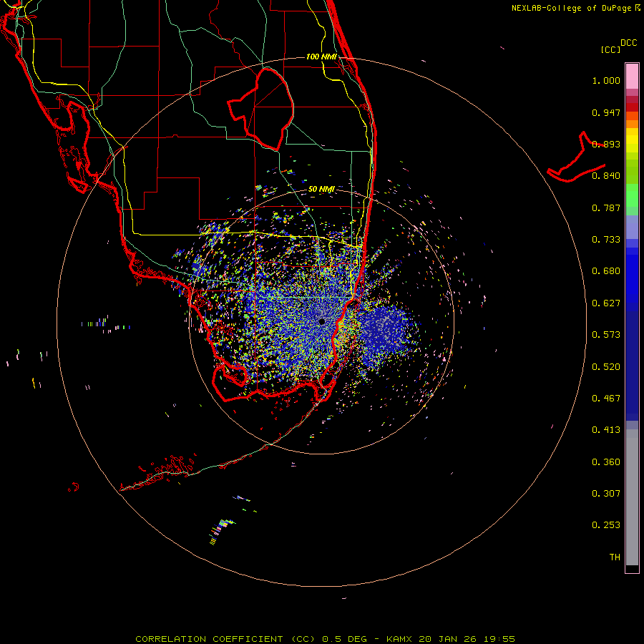Select the 0.893 scale value

click(606, 144)
